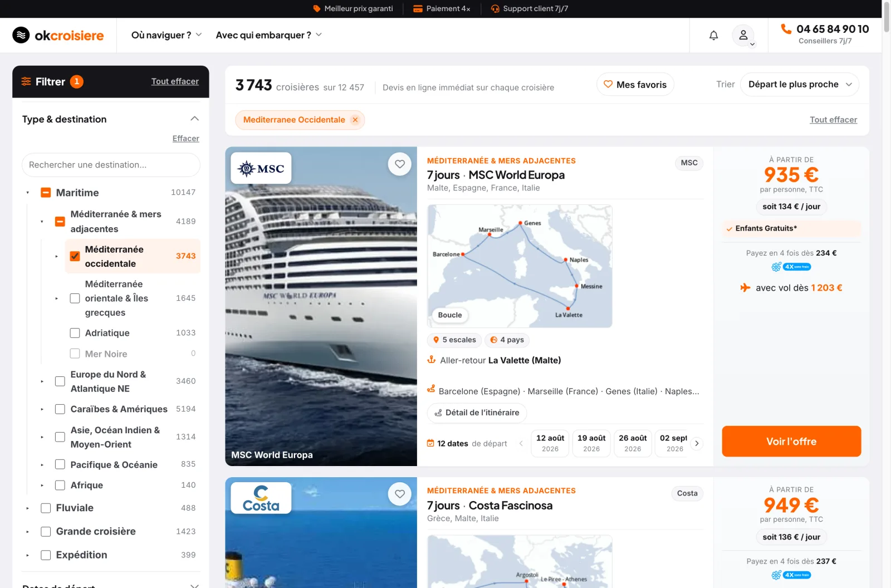Viewport: 891px width, 588px height.
Task: Check the Grande croisière checkbox
Action: (x=46, y=532)
